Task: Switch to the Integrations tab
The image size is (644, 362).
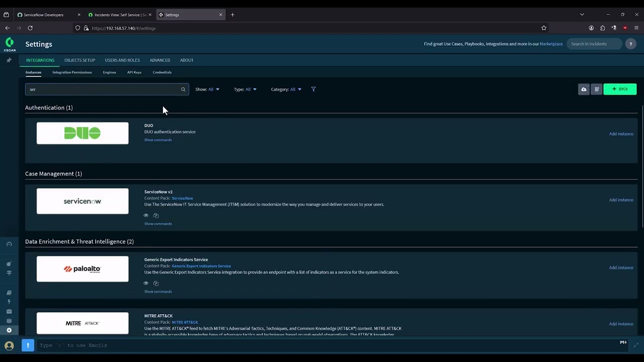Action: click(x=40, y=60)
